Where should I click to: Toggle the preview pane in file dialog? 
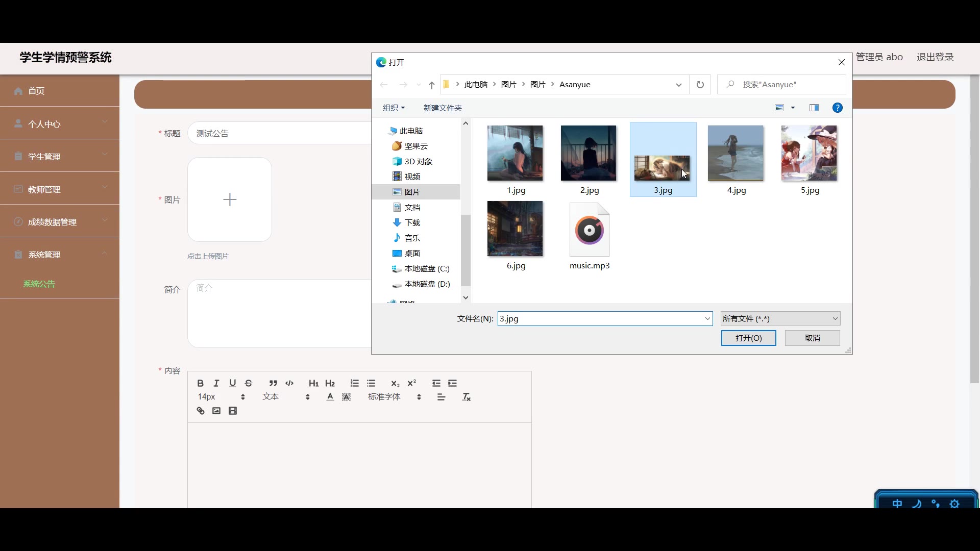pyautogui.click(x=814, y=108)
